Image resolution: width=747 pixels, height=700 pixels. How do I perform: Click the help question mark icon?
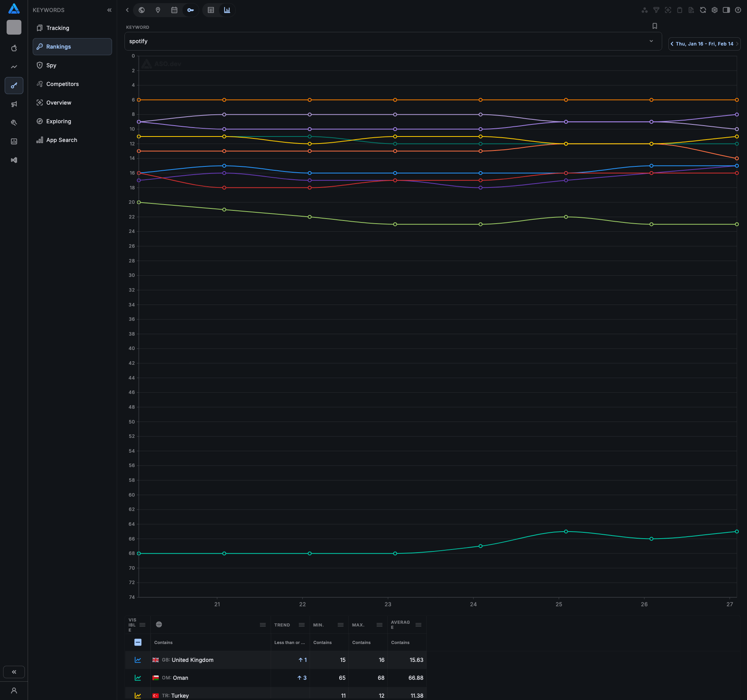tap(738, 10)
